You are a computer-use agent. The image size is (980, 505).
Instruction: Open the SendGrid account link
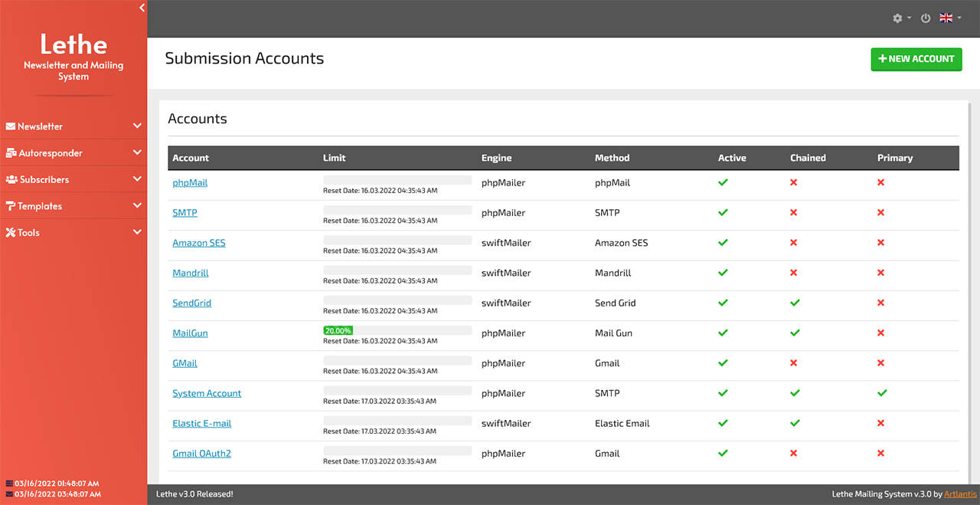191,303
